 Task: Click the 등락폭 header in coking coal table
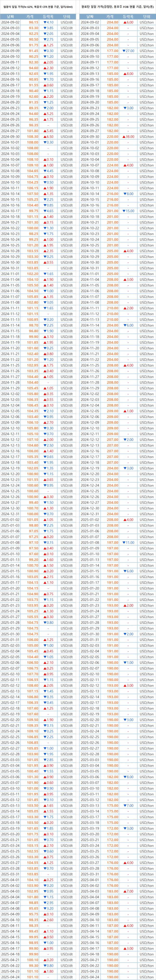click(x=128, y=17)
